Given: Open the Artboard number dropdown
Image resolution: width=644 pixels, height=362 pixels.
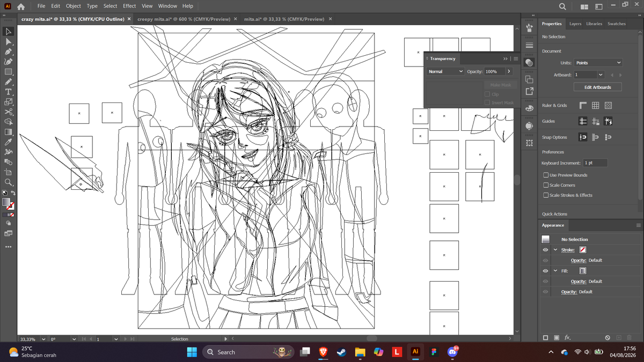Looking at the screenshot, I should coord(601,75).
